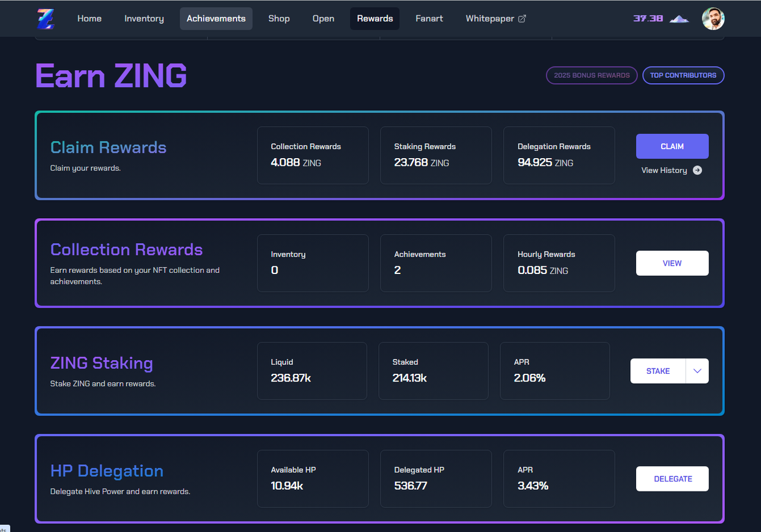Click the DELEGATE button
This screenshot has height=532, width=761.
click(x=672, y=479)
